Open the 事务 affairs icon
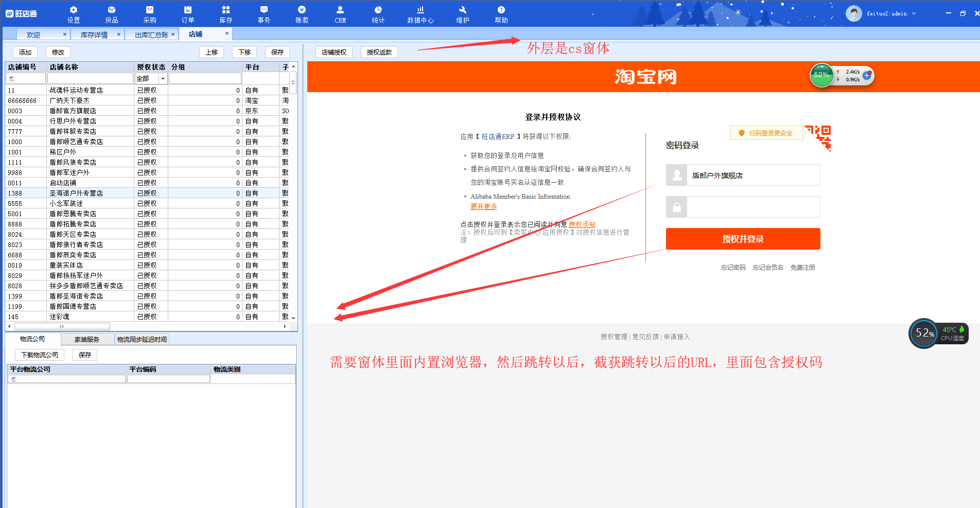Screen dimensions: 980x508 click(264, 14)
